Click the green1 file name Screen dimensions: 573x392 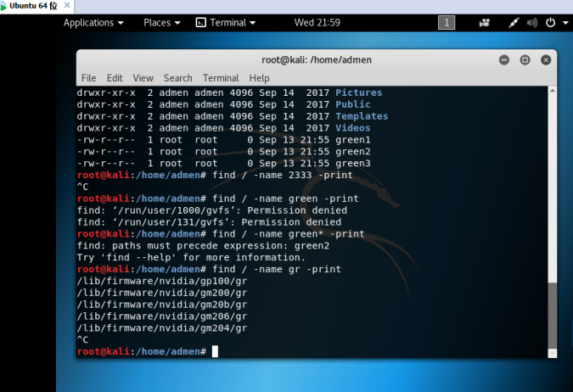click(x=352, y=139)
